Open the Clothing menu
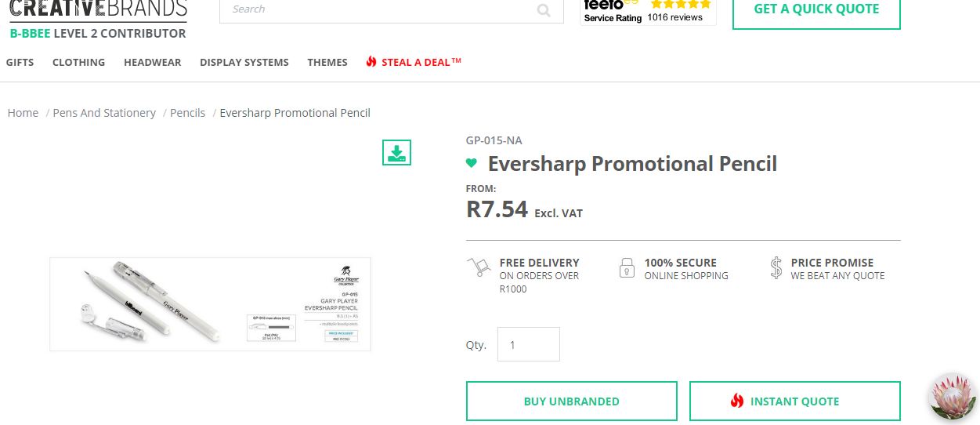Screen dimensions: 980x425 78,62
